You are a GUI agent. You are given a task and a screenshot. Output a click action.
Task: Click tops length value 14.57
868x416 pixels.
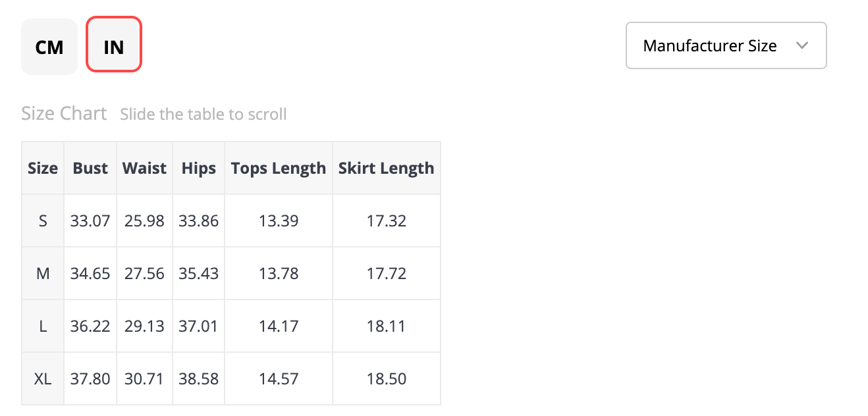pos(279,378)
